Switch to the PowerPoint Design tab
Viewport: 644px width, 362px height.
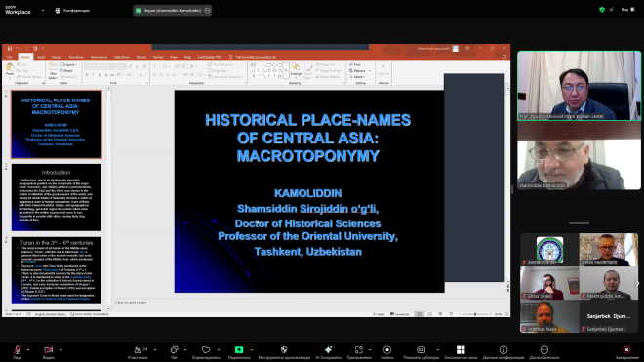click(57, 57)
